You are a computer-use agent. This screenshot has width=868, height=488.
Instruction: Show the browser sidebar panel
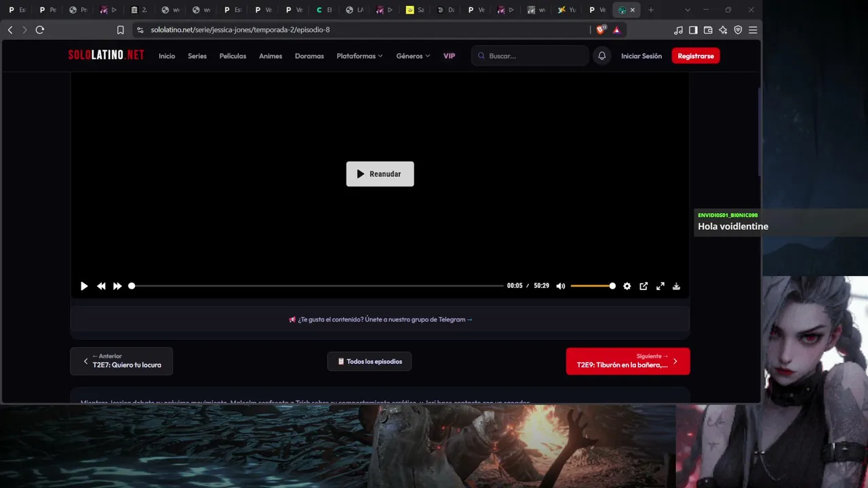tap(693, 30)
